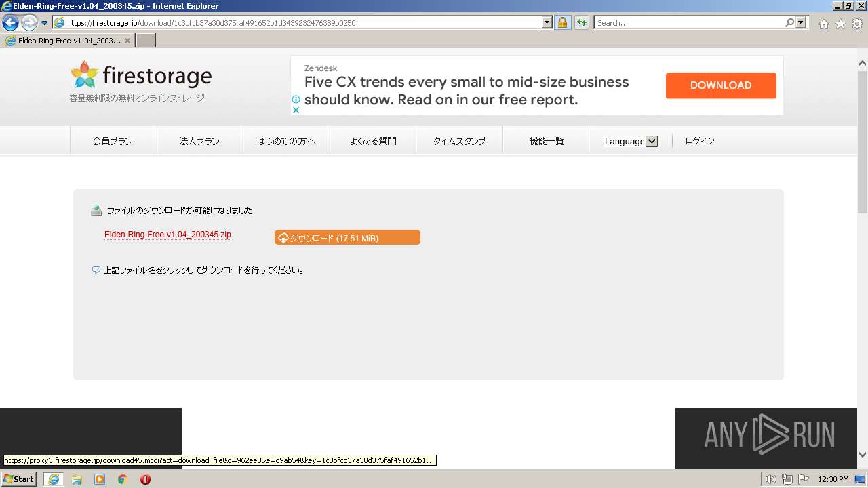The width and height of the screenshot is (868, 488).
Task: Click the browser Search box
Action: [x=688, y=23]
